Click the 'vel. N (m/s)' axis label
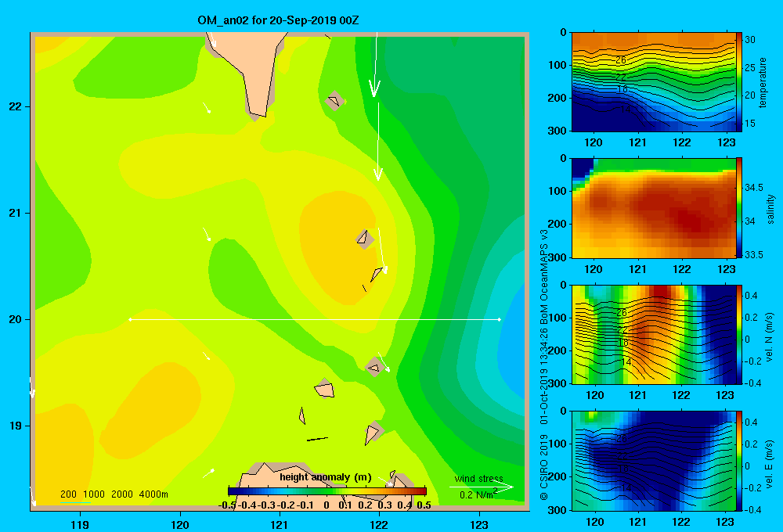Screen dimensions: 783x532 (770, 337)
